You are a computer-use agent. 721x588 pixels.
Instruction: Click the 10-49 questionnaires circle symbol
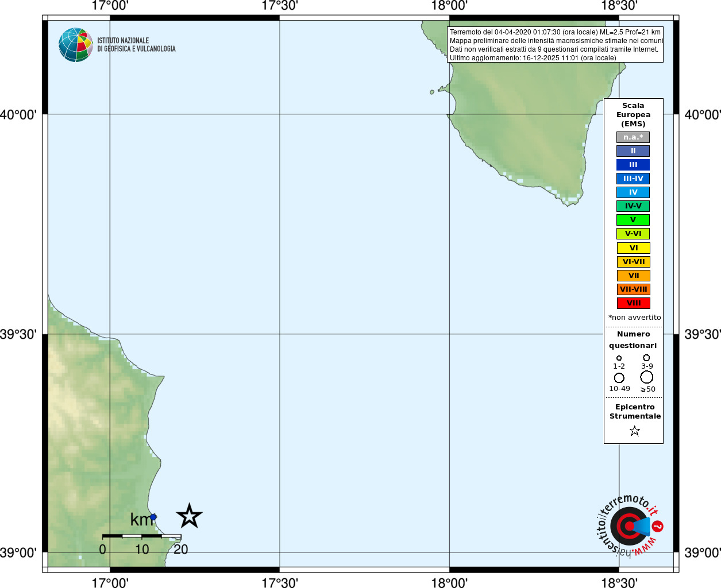click(619, 378)
